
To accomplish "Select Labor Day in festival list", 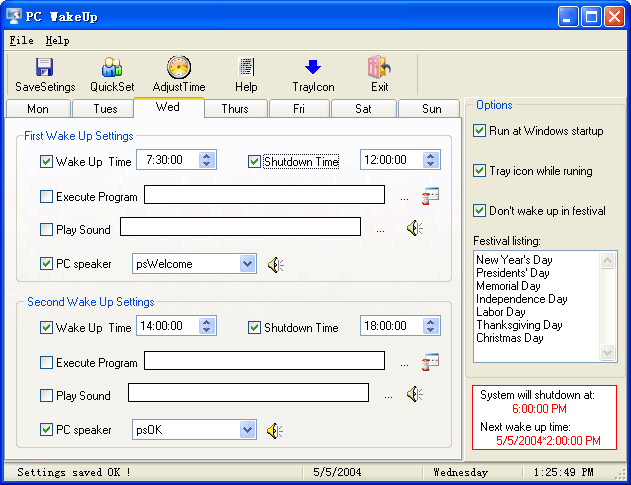I will pos(501,312).
